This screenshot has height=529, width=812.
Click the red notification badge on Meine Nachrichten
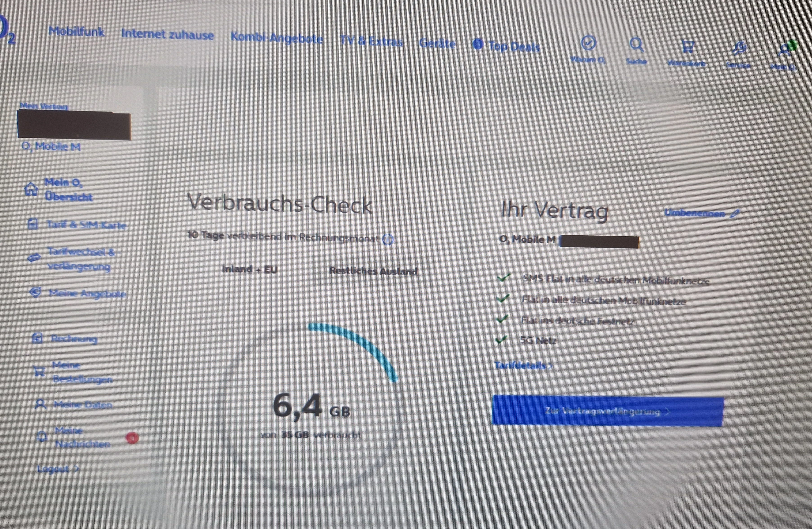click(132, 438)
